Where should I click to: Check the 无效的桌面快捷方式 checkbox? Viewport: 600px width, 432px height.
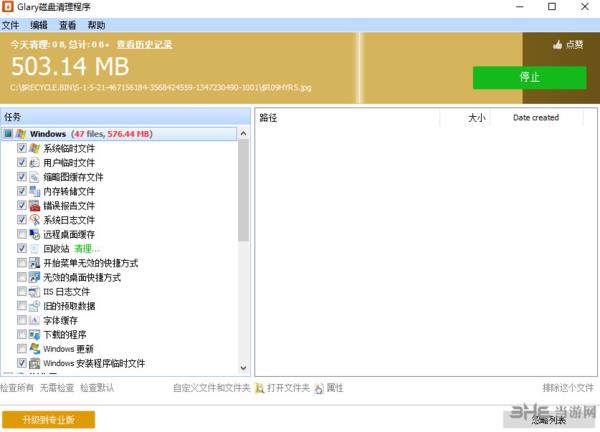22,277
